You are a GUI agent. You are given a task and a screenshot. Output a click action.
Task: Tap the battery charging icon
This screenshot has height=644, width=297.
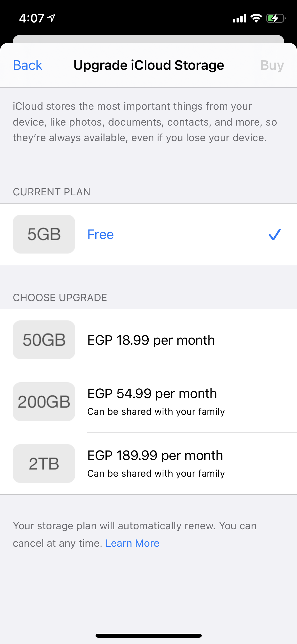(276, 19)
